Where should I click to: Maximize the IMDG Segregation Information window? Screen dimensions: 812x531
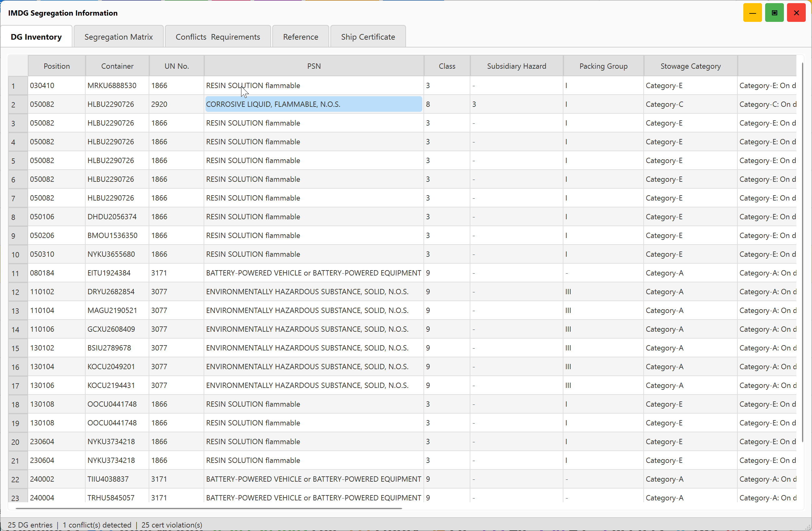[774, 13]
